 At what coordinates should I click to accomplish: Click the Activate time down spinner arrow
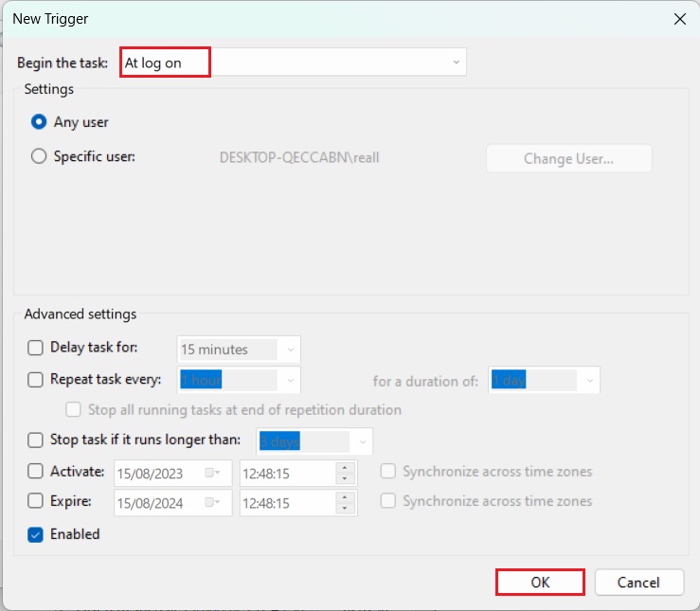click(345, 478)
